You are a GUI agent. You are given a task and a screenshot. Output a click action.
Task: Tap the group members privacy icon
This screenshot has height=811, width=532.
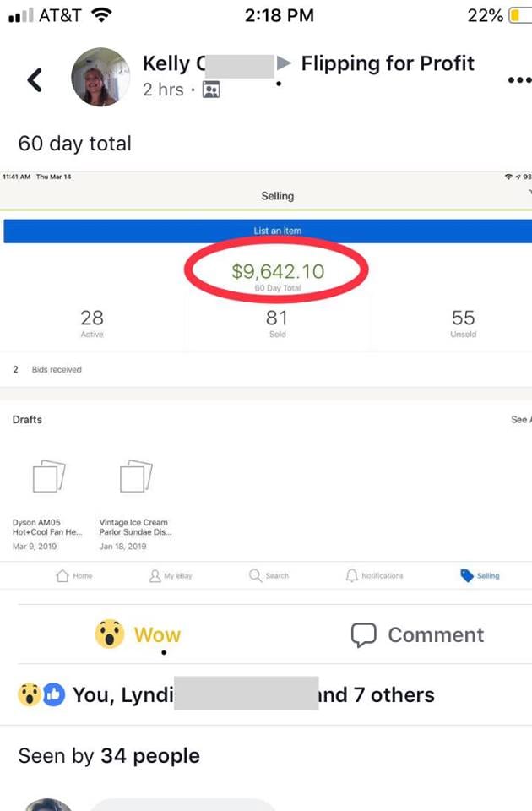coord(211,90)
